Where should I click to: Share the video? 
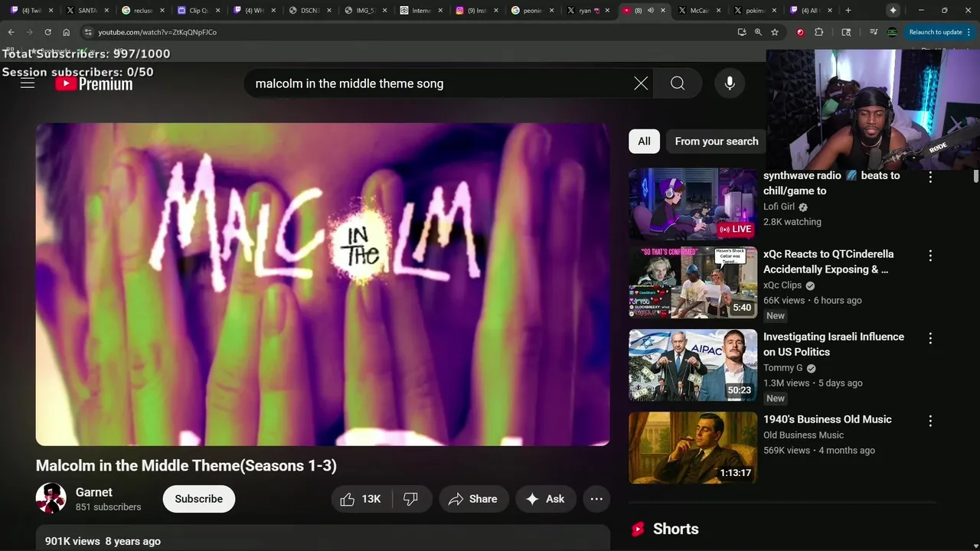point(473,499)
